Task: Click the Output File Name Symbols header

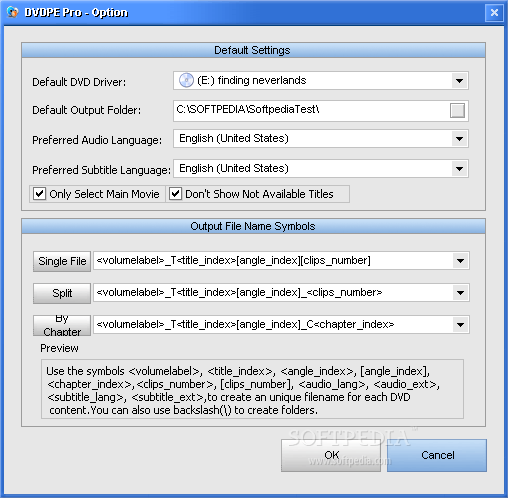Action: 253,226
